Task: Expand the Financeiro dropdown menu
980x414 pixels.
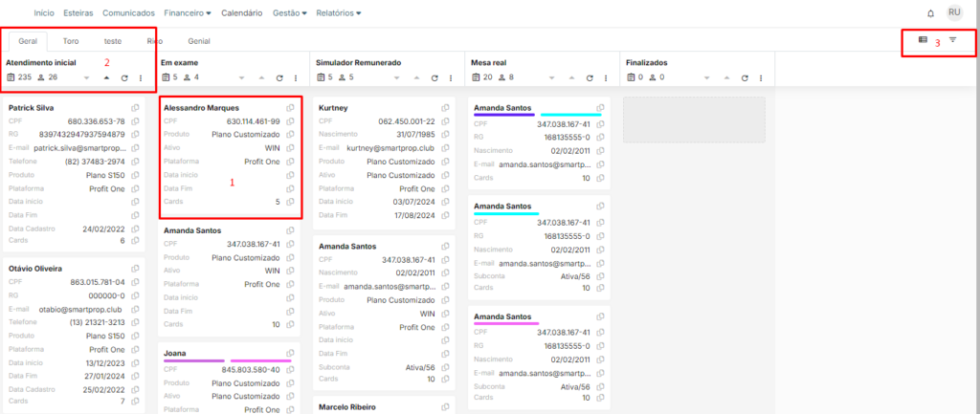Action: click(188, 13)
